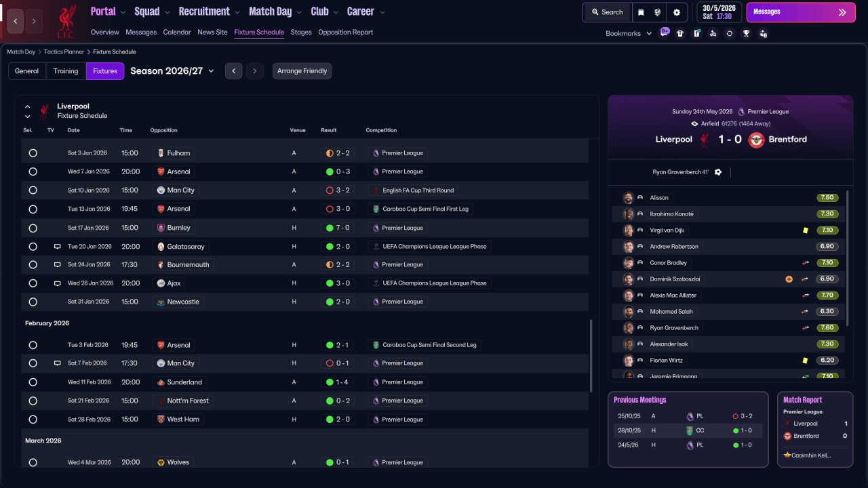Click the 30/5/2026 date and time box

click(x=719, y=12)
